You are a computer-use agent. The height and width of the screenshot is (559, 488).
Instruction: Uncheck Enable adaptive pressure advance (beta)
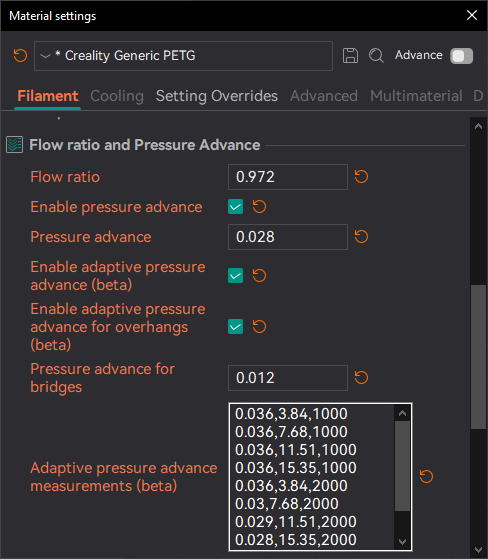(x=236, y=276)
